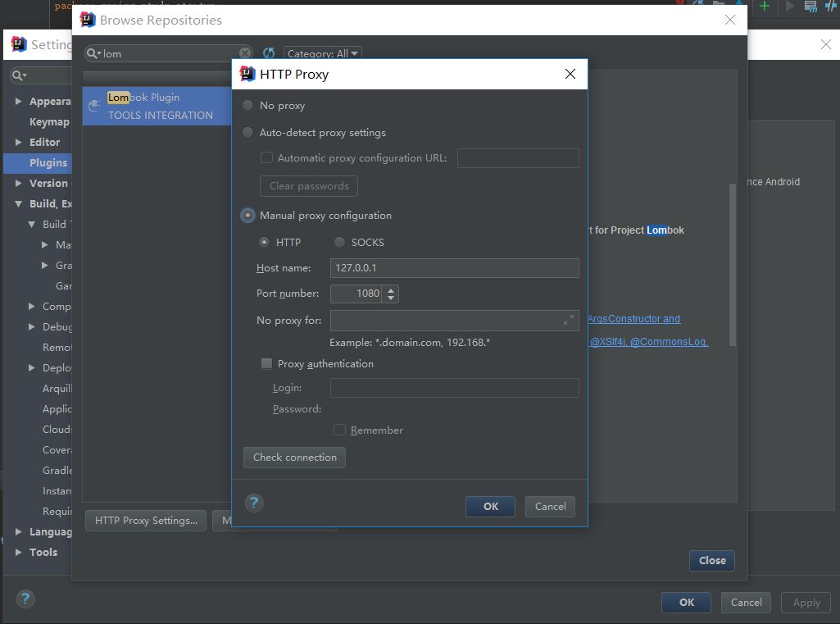Click the Check connection button
Screen dimensions: 840x624
(295, 458)
